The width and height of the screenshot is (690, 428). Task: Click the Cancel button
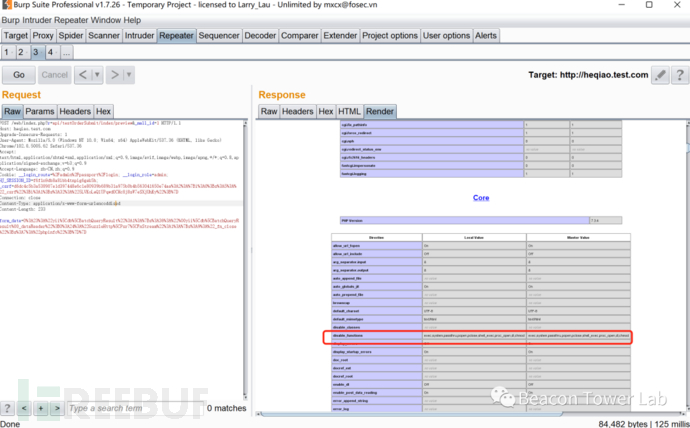pos(55,75)
